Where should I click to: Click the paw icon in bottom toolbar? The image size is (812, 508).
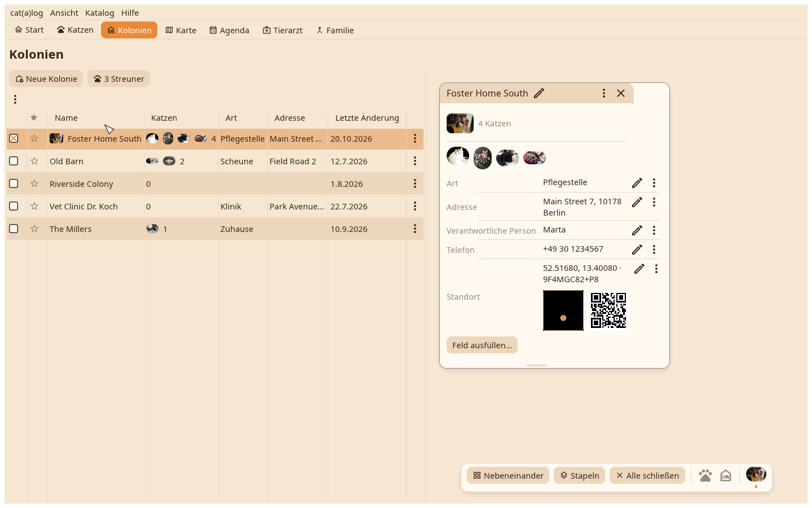(705, 475)
